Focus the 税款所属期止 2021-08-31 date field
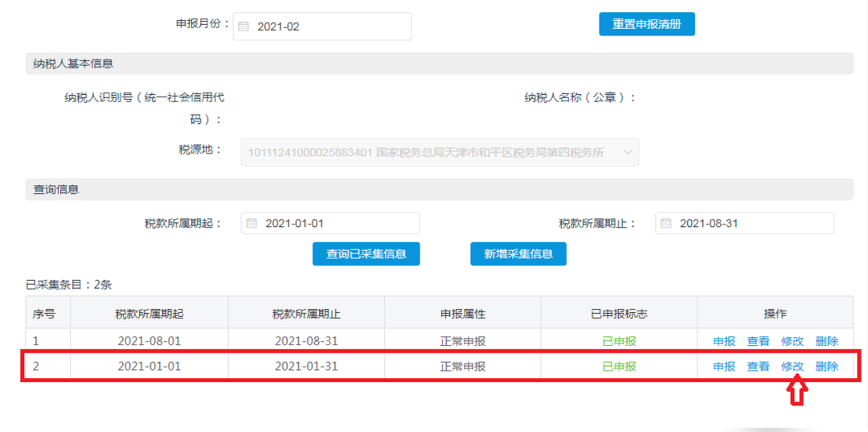This screenshot has width=868, height=432. [744, 223]
